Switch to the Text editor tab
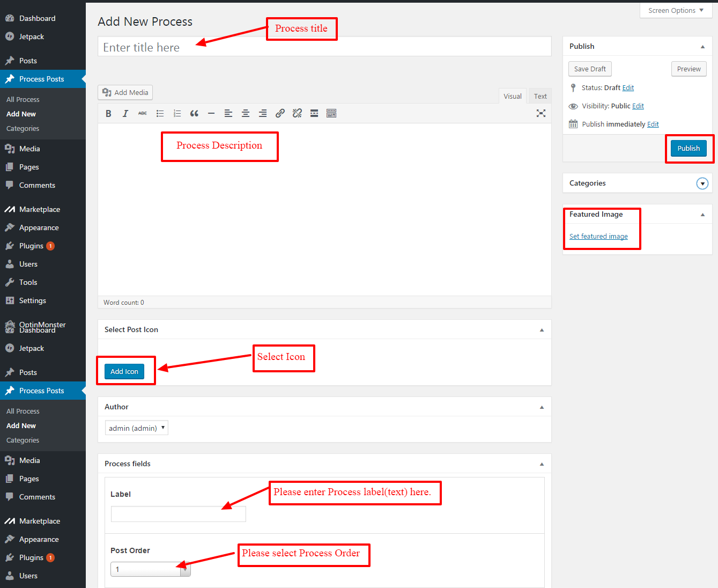The height and width of the screenshot is (588, 718). [x=541, y=96]
